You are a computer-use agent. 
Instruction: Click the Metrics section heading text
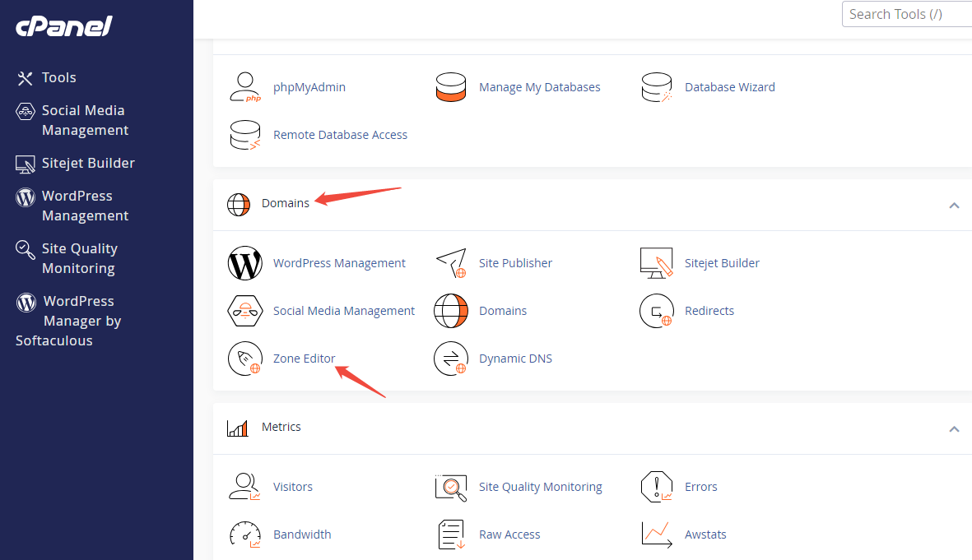click(x=281, y=427)
